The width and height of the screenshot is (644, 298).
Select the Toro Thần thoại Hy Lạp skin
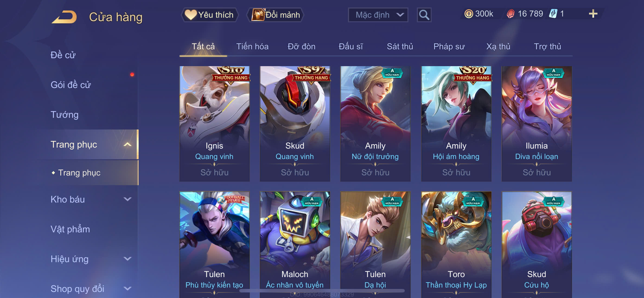tap(456, 244)
